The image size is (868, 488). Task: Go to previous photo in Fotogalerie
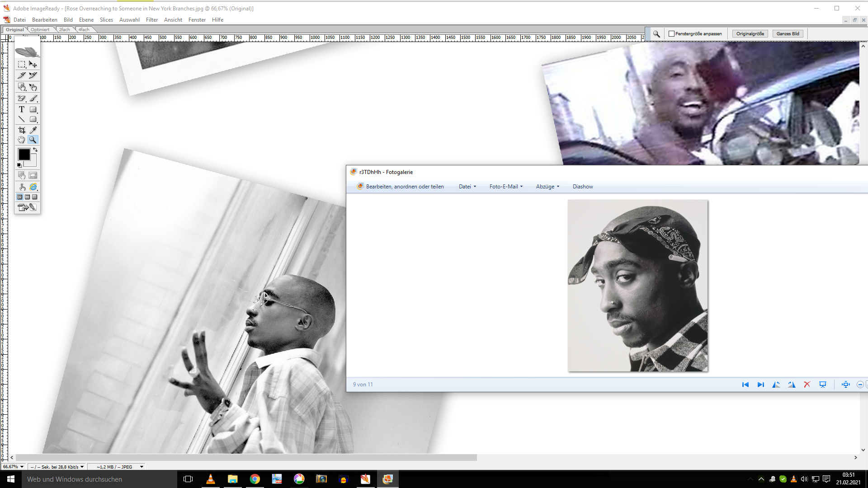point(745,385)
